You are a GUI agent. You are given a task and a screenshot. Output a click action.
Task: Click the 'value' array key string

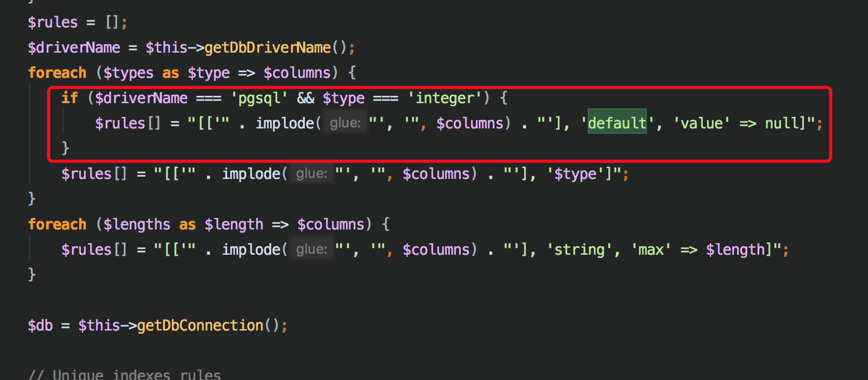click(x=702, y=124)
